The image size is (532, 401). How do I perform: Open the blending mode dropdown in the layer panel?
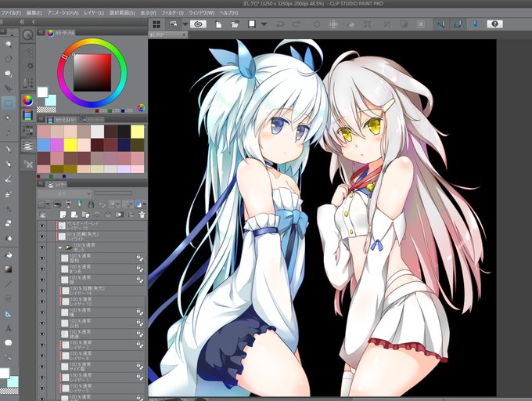pyautogui.click(x=64, y=193)
